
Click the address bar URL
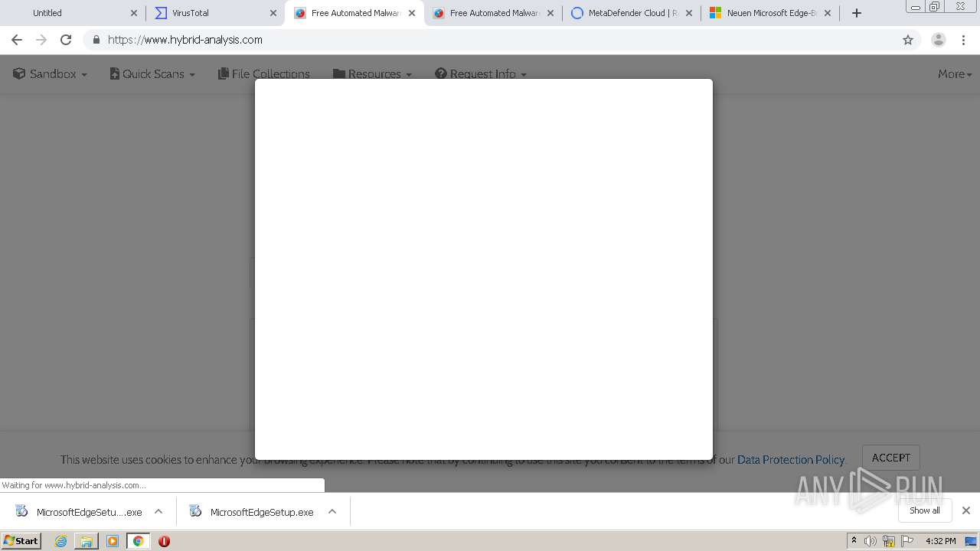click(185, 40)
